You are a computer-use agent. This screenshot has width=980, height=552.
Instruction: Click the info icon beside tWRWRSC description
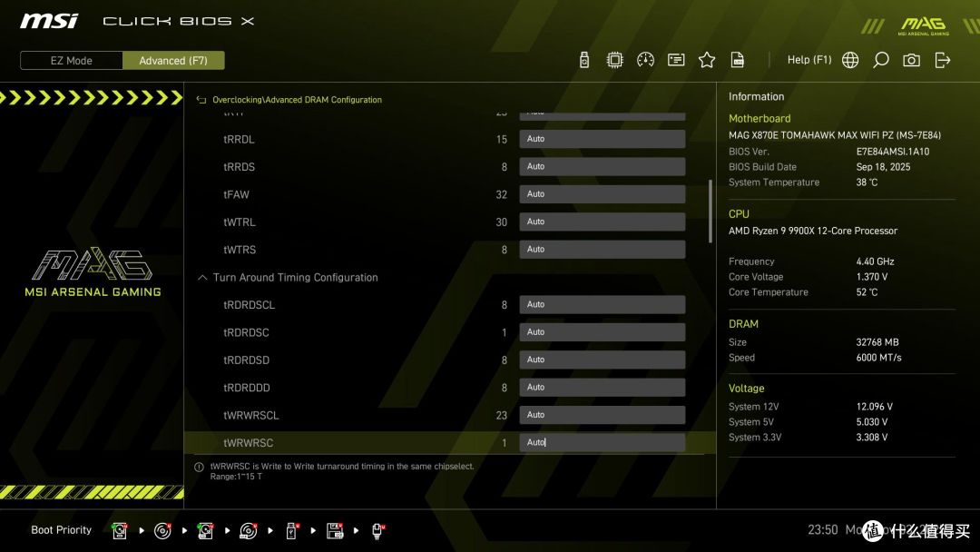pyautogui.click(x=200, y=467)
